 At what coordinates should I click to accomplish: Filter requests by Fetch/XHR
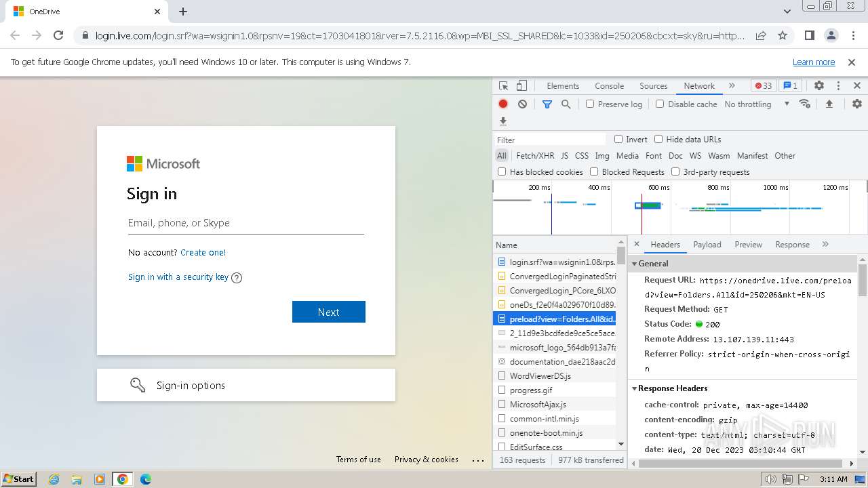coord(535,155)
